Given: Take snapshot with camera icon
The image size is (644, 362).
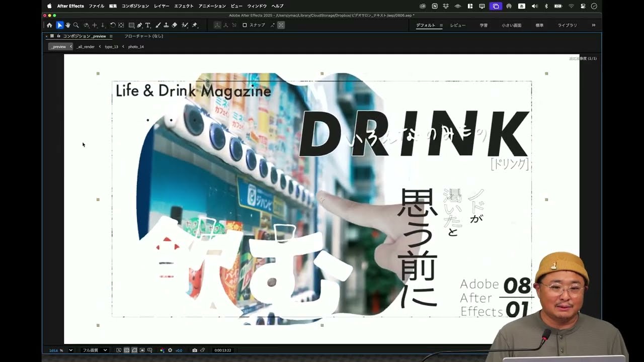Looking at the screenshot, I should (195, 350).
